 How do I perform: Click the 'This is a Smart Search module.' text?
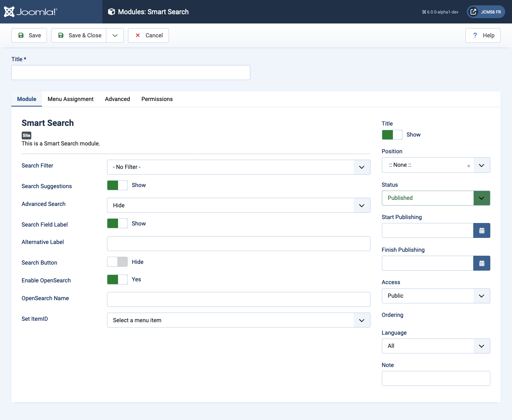coord(61,144)
